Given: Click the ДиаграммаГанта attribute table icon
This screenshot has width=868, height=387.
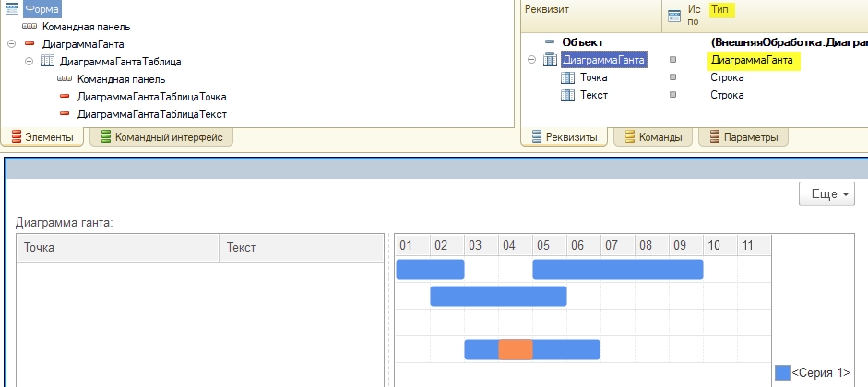Looking at the screenshot, I should tap(551, 60).
